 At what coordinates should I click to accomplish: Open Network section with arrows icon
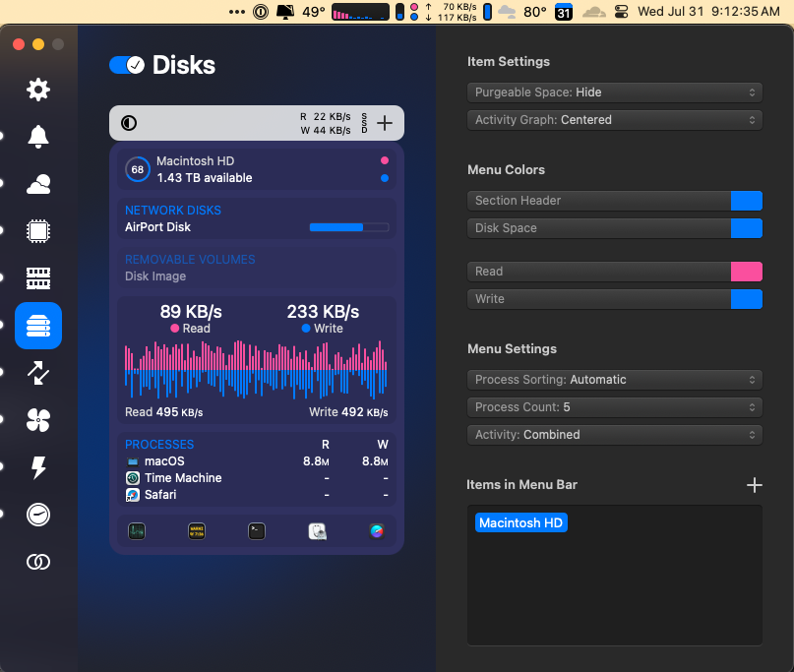pos(38,373)
